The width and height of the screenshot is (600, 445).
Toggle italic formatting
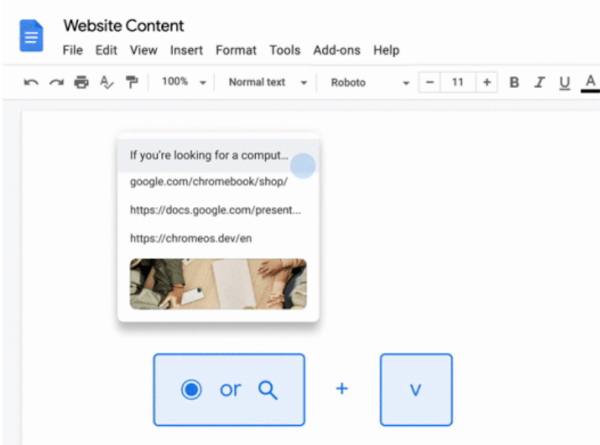click(540, 82)
